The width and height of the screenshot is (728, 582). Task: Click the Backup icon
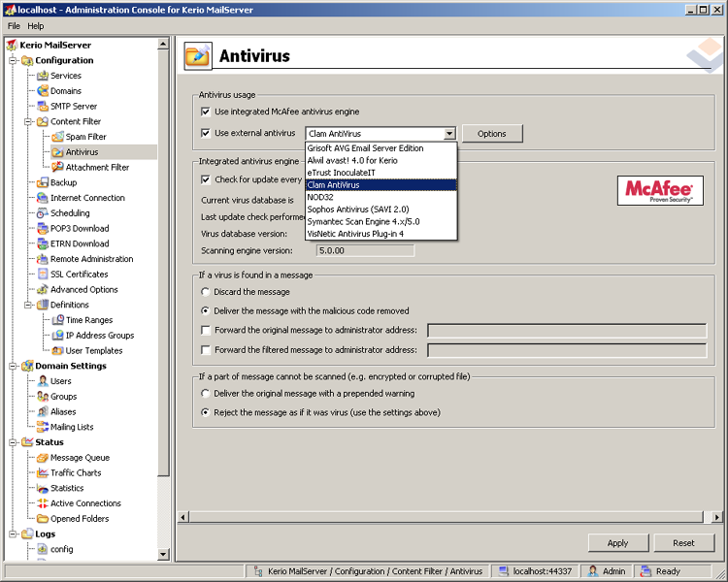[43, 182]
